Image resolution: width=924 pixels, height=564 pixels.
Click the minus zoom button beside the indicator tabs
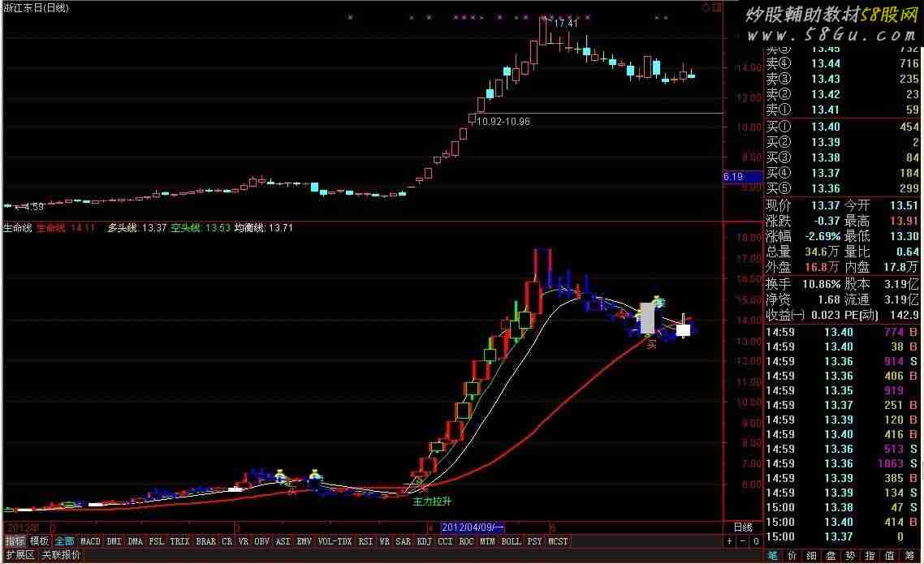tap(742, 541)
